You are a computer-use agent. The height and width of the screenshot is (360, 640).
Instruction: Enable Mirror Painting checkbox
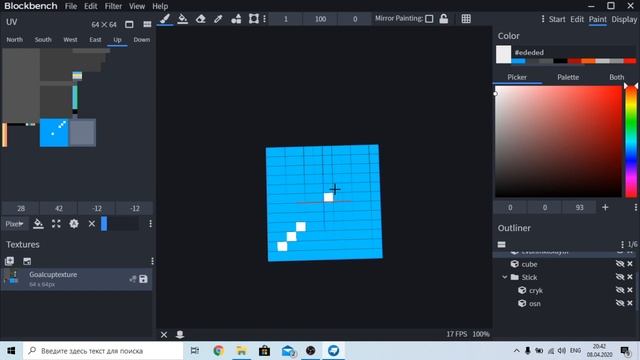(x=429, y=19)
